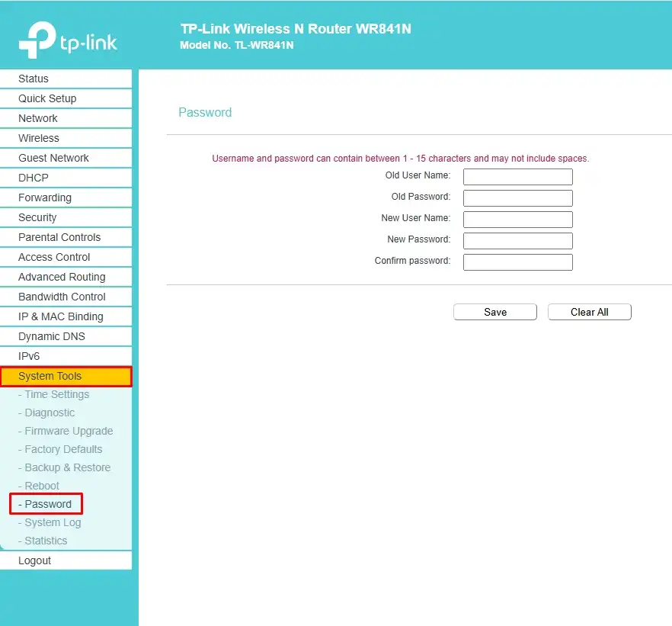
Task: Open Quick Setup
Action: pos(46,98)
